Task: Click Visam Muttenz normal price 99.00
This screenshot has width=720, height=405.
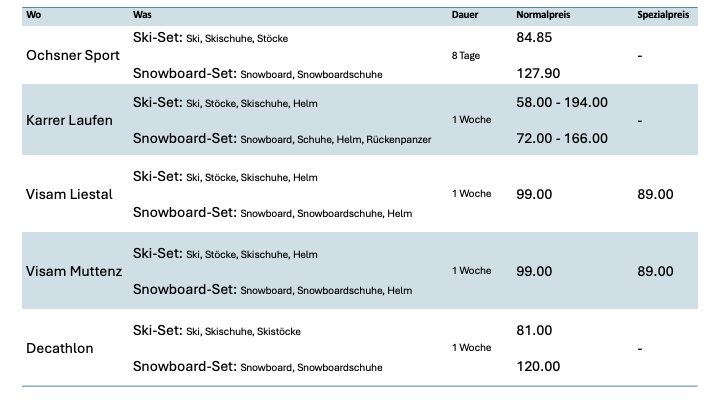Action: (534, 271)
